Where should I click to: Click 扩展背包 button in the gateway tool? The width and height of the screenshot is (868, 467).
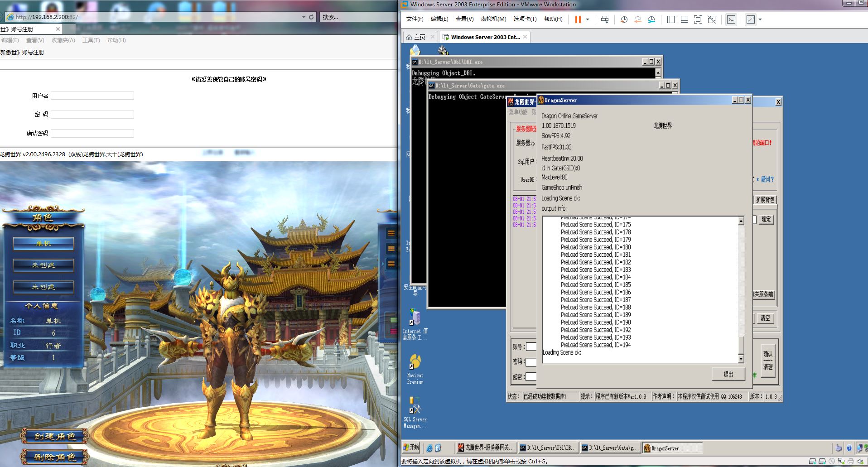tap(765, 200)
